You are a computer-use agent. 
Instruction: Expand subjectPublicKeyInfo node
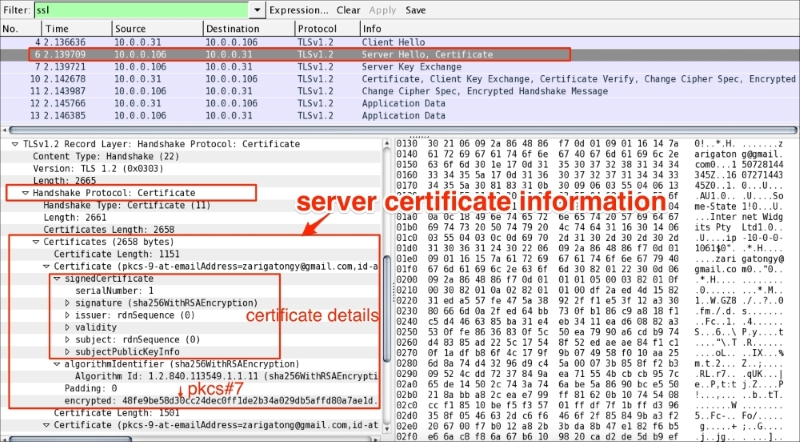[67, 352]
